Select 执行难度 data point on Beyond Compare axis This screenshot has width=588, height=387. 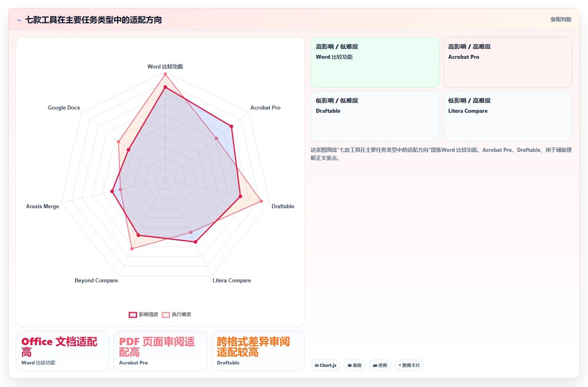[x=132, y=249]
